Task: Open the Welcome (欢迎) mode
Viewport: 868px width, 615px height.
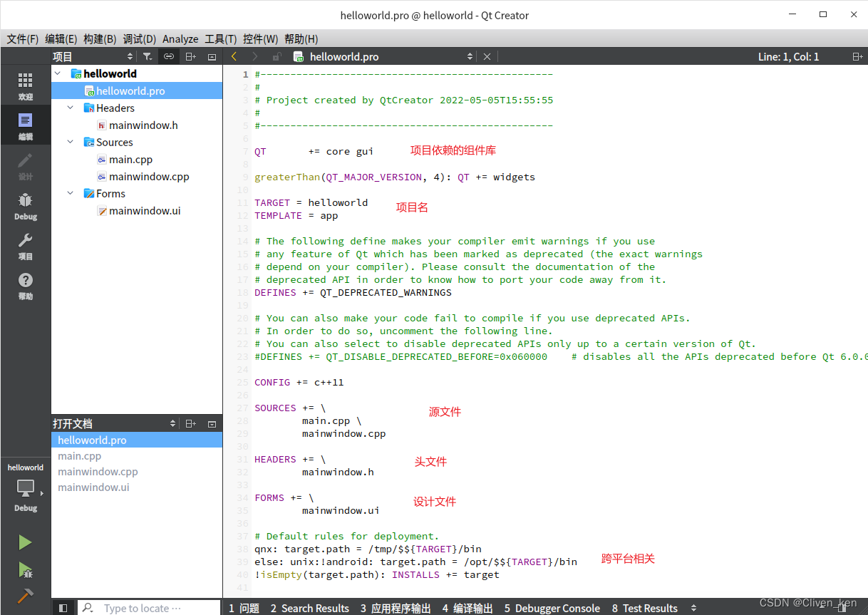Action: [x=25, y=86]
